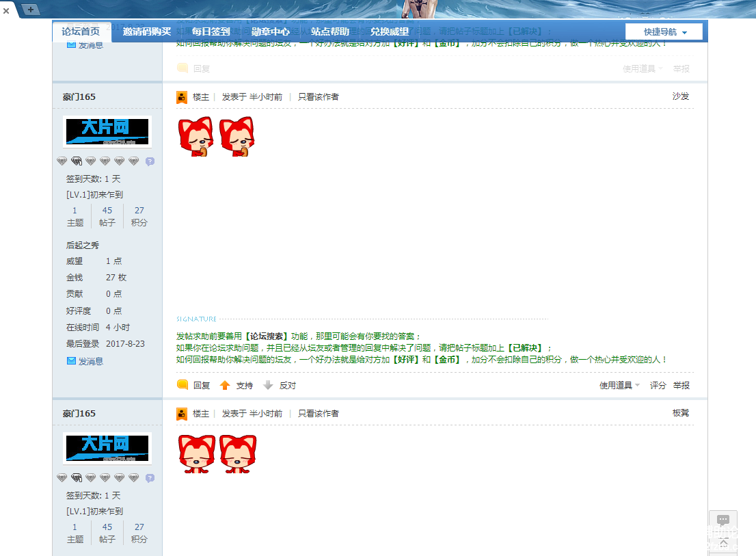The width and height of the screenshot is (756, 556).
Task: Open 勋章中心 navigation item
Action: [x=271, y=31]
